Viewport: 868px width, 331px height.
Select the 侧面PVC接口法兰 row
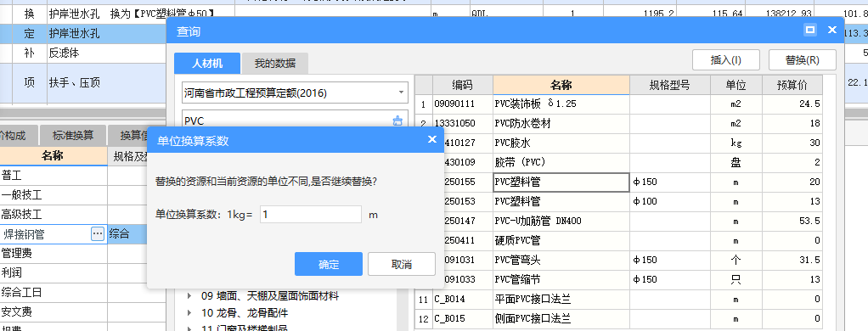pyautogui.click(x=618, y=319)
